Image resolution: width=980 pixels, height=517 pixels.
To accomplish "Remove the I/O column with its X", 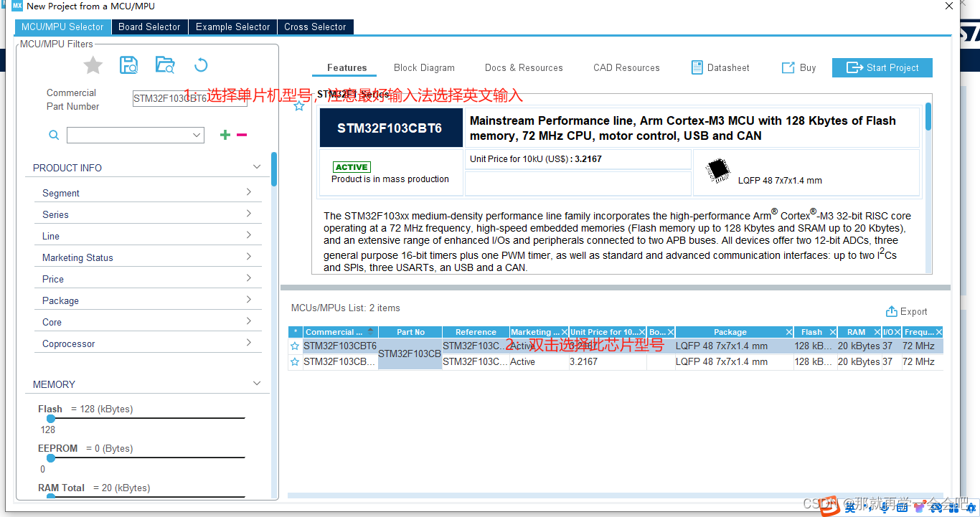I will 898,332.
